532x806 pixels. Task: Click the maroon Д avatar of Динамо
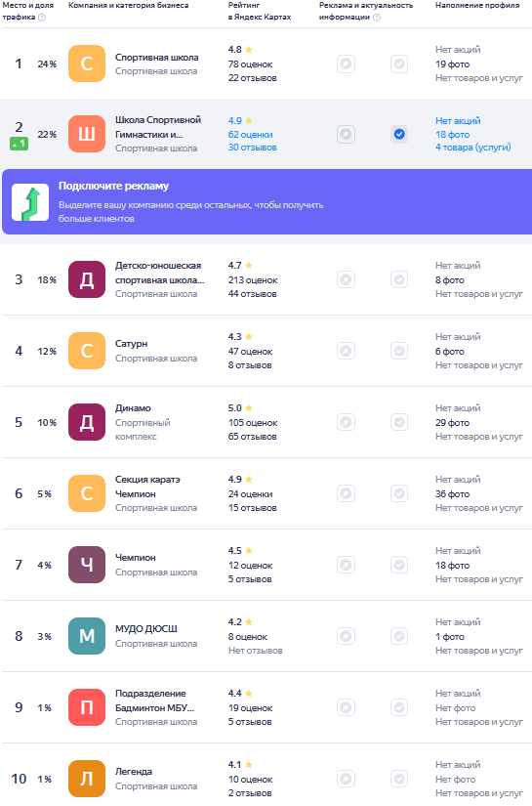coord(87,422)
